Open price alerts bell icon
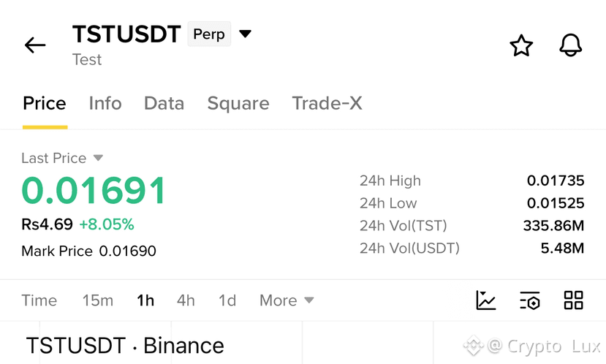 coord(570,45)
